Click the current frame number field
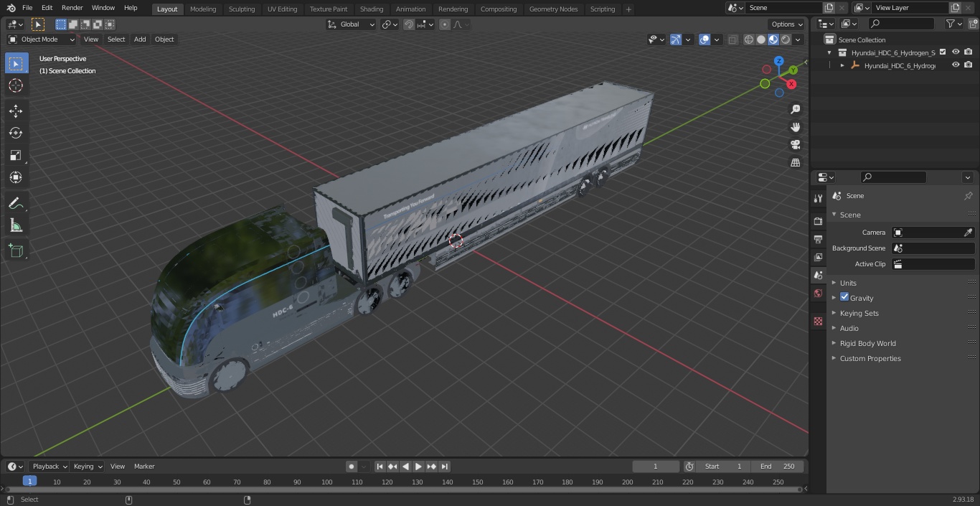Screen dimensions: 980x506 tap(656, 467)
